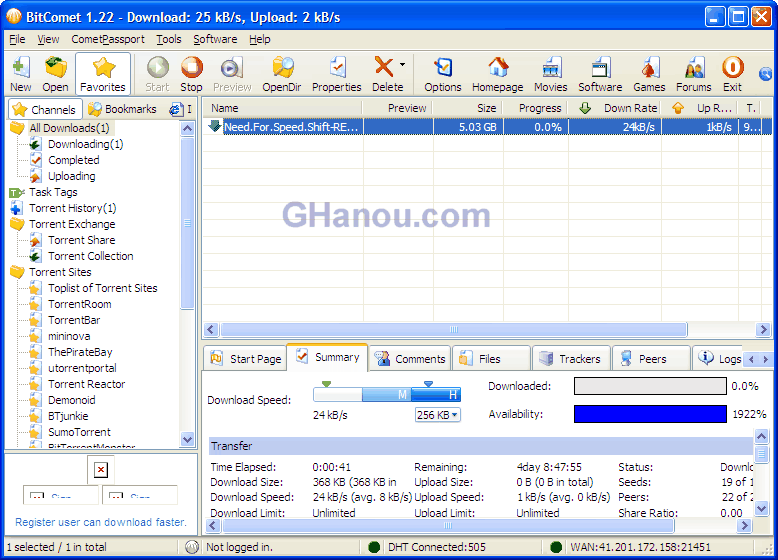Image resolution: width=778 pixels, height=560 pixels.
Task: Switch to the Comments tab
Action: pyautogui.click(x=410, y=359)
